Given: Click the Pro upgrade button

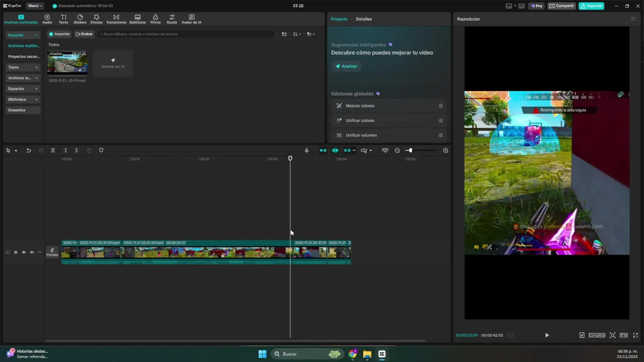Looking at the screenshot, I should 536,6.
